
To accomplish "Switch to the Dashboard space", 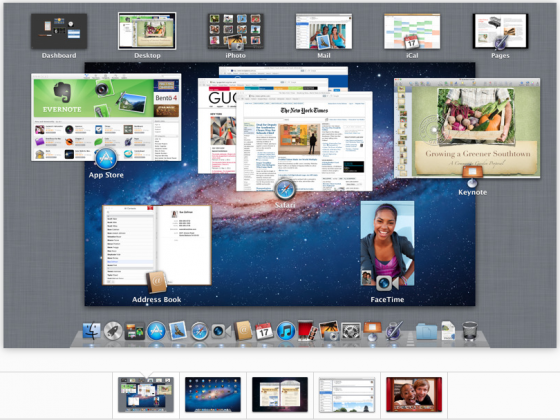I will coord(59,31).
